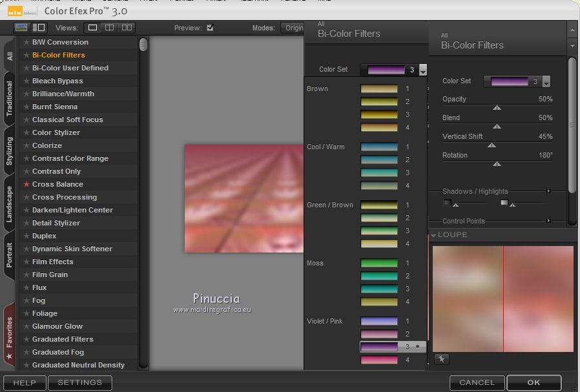Select split preview view
This screenshot has width=580, height=392.
tap(110, 27)
